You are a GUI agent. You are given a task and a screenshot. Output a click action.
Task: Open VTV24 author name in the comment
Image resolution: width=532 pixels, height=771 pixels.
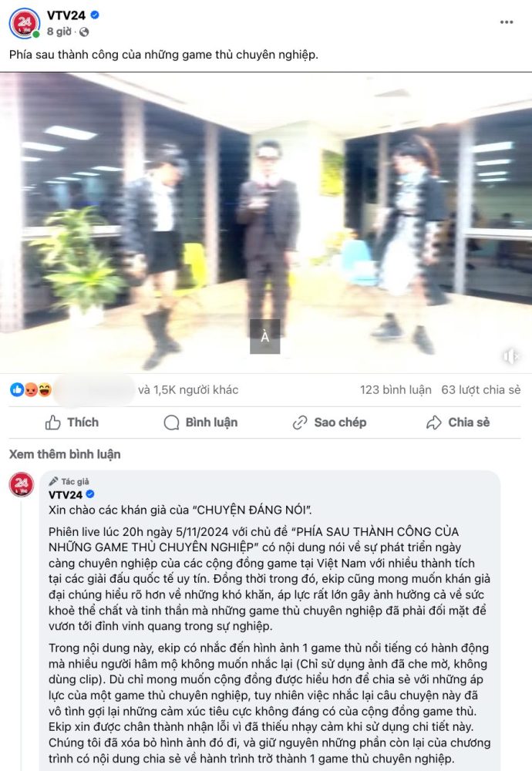click(x=66, y=495)
